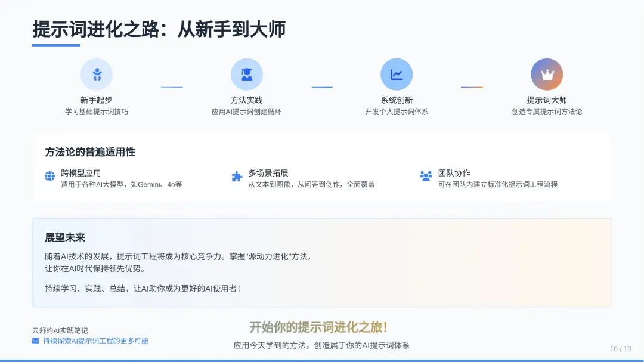Open the 持续探索AI提示词工程的更多可能 link
The width and height of the screenshot is (644, 362).
(95, 341)
